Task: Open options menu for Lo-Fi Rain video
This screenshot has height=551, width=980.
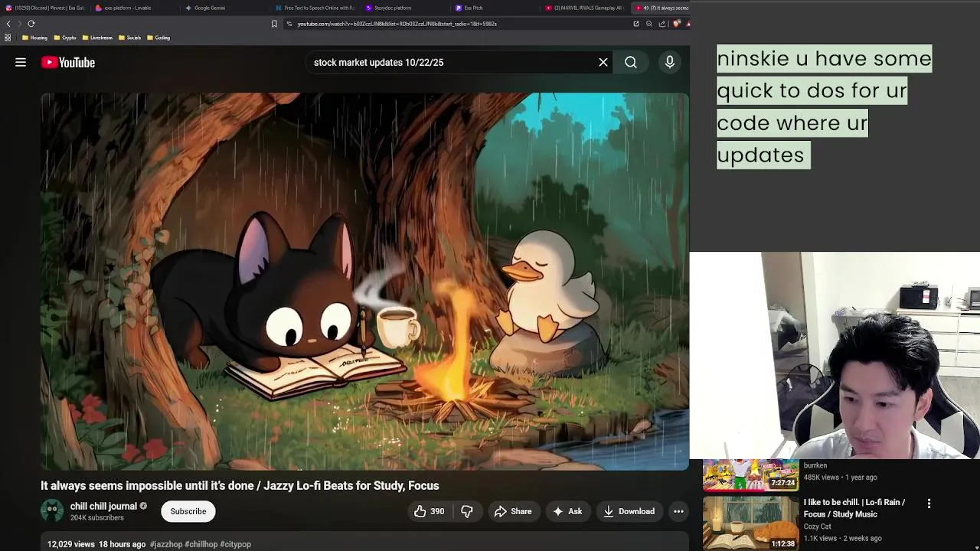Action: click(x=929, y=504)
